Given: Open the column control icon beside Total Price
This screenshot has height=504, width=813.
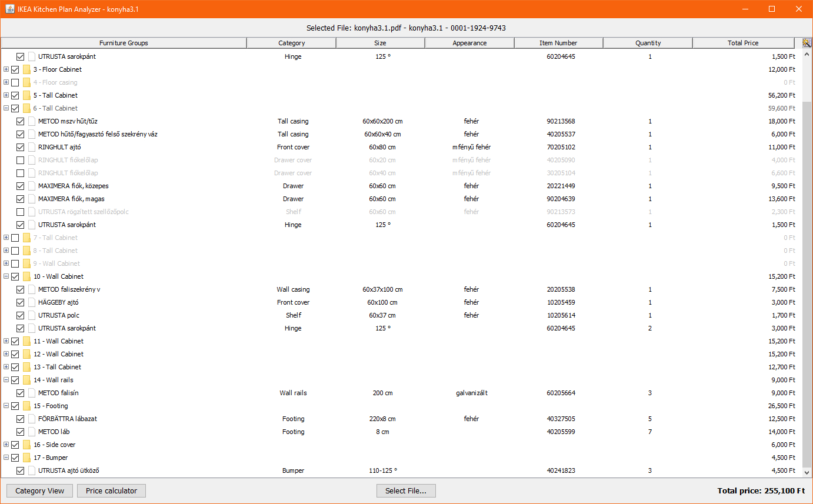Looking at the screenshot, I should click(807, 43).
